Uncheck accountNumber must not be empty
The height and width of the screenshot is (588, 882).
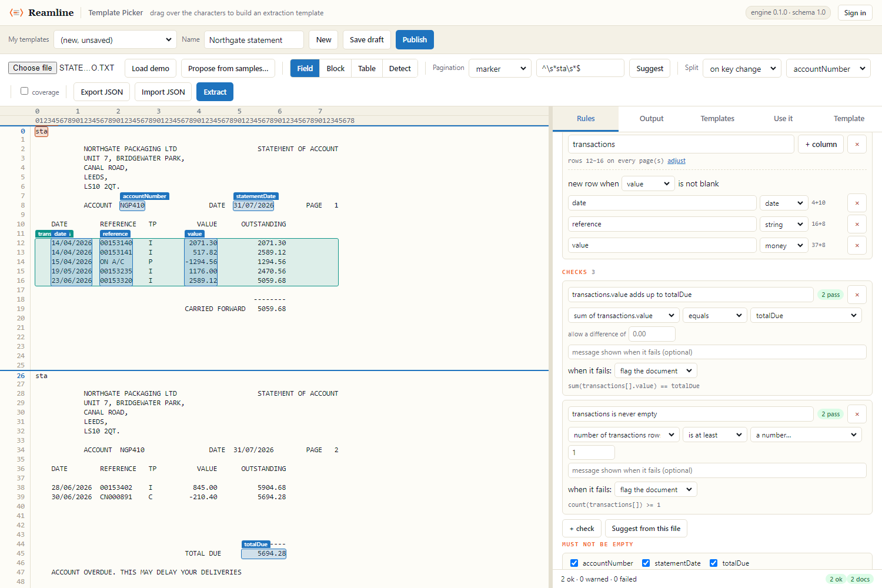574,563
